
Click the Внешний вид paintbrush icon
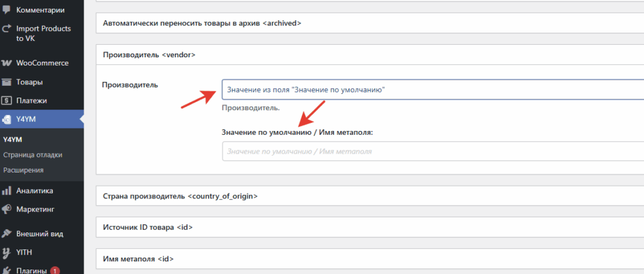[7, 234]
